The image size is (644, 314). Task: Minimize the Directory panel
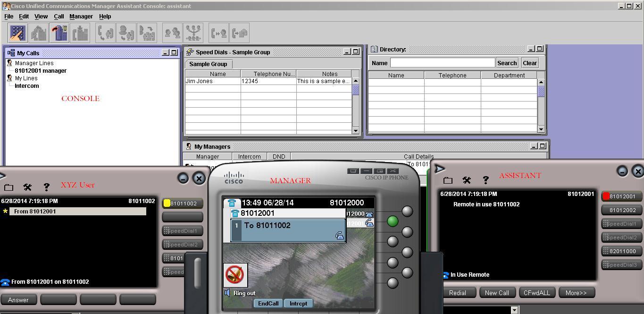click(531, 49)
